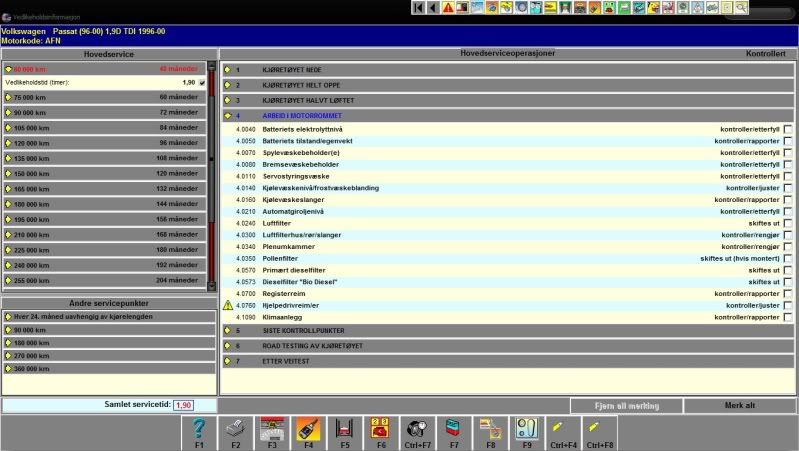The height and width of the screenshot is (451, 799).
Task: Click the Merk alt button
Action: point(739,406)
